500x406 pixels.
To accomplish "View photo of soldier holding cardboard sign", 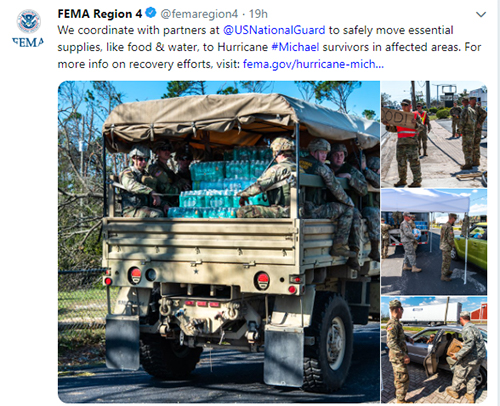I will pos(434,134).
